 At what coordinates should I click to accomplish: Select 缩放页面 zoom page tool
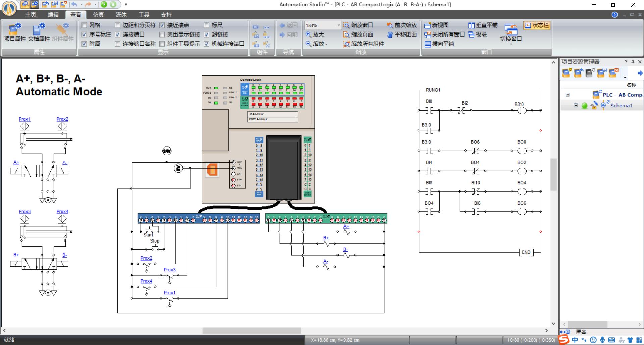click(358, 34)
